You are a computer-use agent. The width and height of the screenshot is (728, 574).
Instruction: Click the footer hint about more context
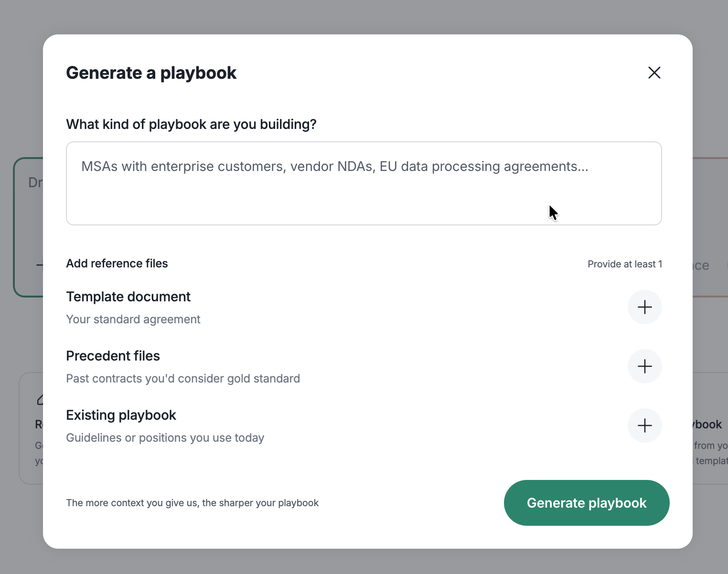point(192,503)
